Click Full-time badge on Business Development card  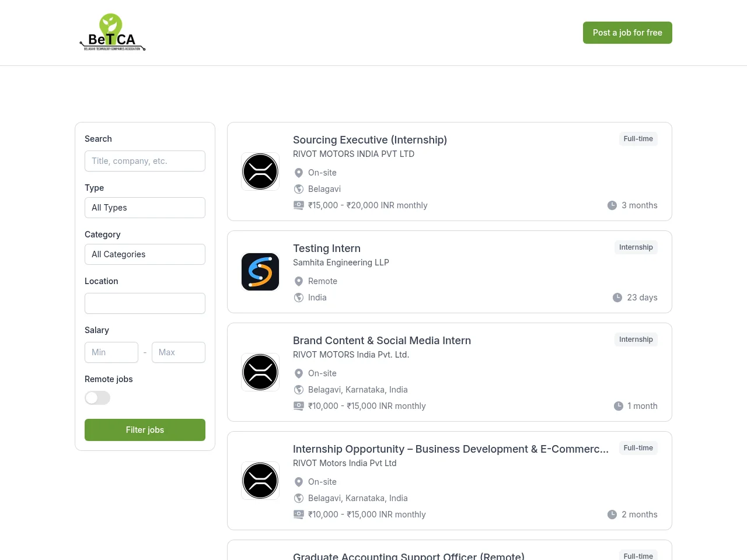(638, 448)
